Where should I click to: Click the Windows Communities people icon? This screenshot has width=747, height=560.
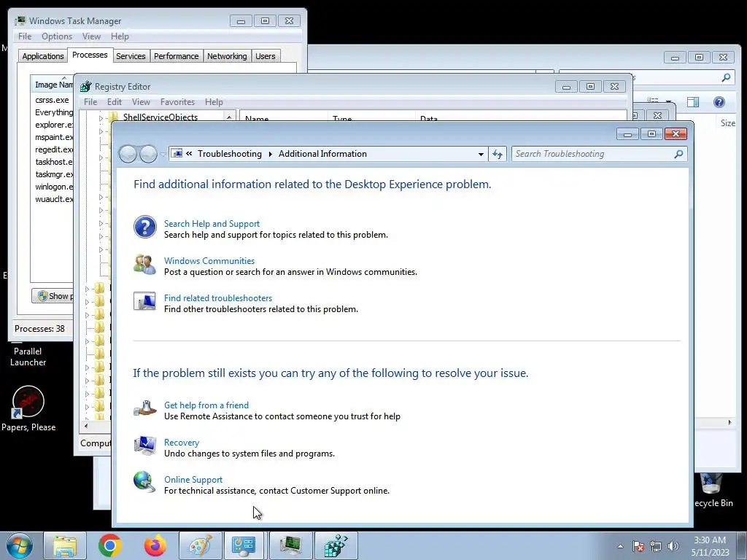tap(145, 265)
